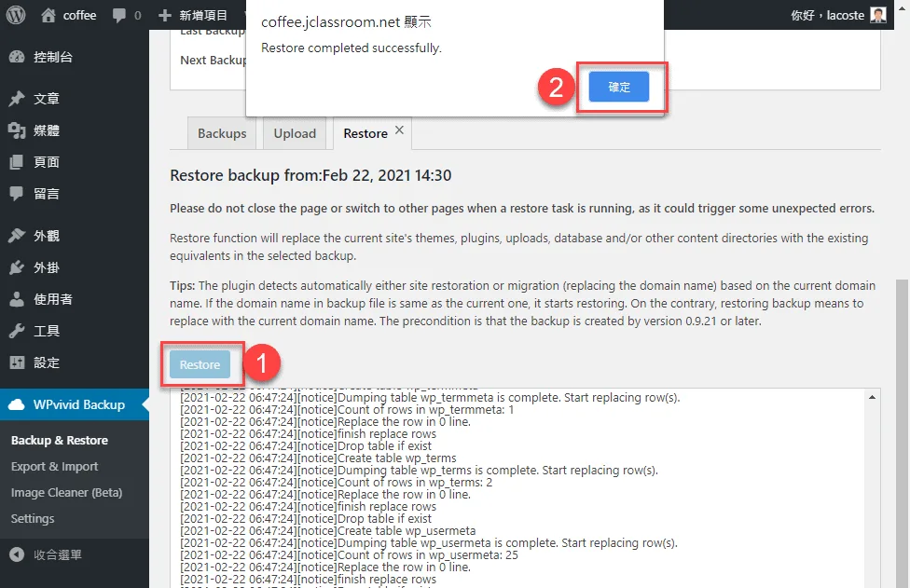Click the 'Restore backup from:Feb 22, 2021 14:30' heading
The width and height of the screenshot is (910, 588).
(x=310, y=176)
